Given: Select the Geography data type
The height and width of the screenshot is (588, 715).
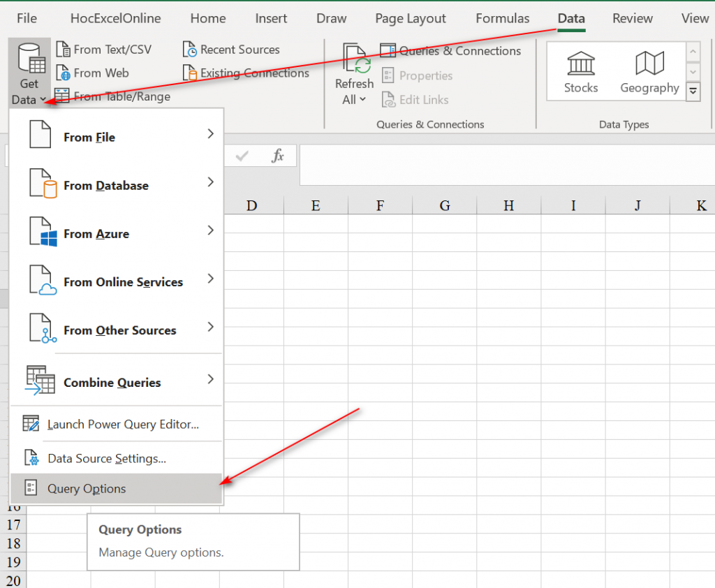Looking at the screenshot, I should pyautogui.click(x=649, y=71).
